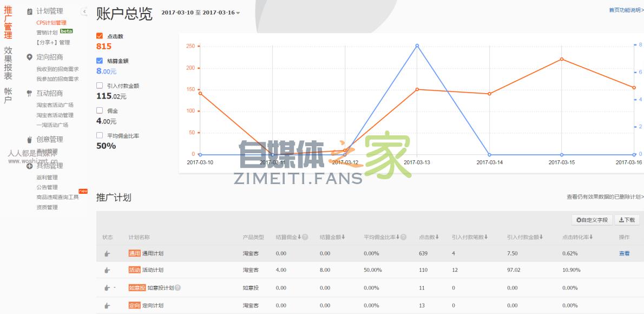This screenshot has width=644, height=314.
Task: Select the 创意管理 pen icon
Action: click(30, 139)
